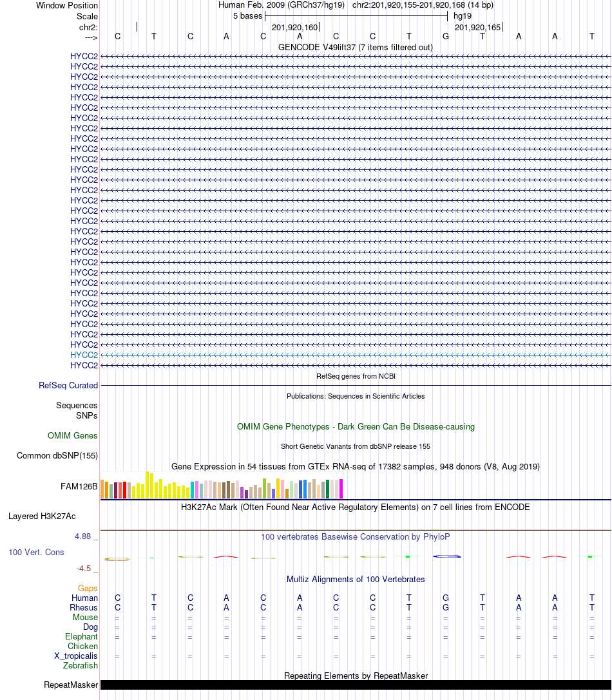This screenshot has height=700, width=612.
Task: Click the Human Feb. 2009 (GRCh37/hg19) title
Action: tap(282, 5)
